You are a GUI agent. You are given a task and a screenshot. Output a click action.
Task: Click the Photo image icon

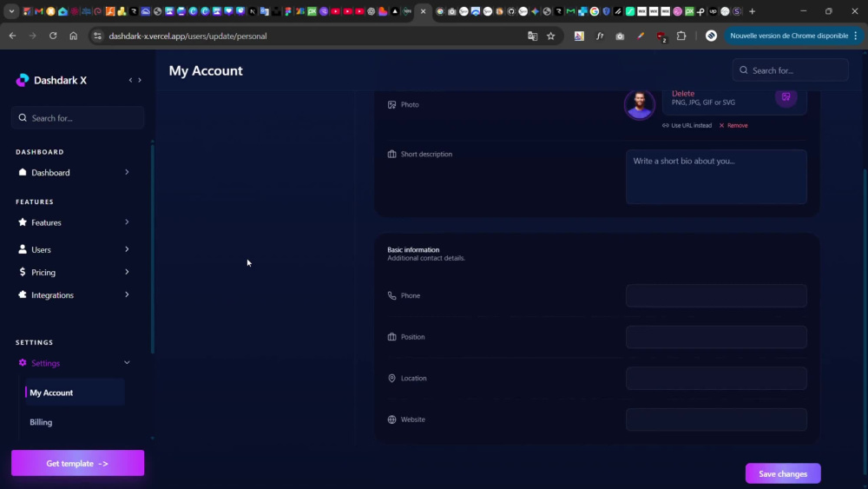392,105
